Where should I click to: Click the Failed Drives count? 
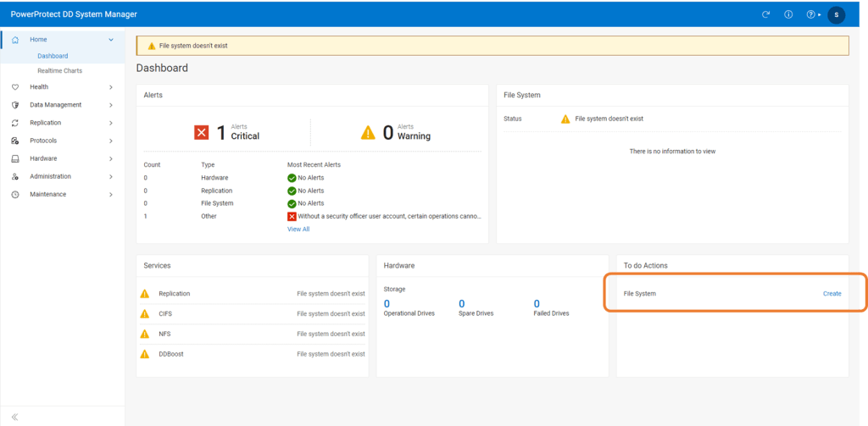pyautogui.click(x=536, y=303)
